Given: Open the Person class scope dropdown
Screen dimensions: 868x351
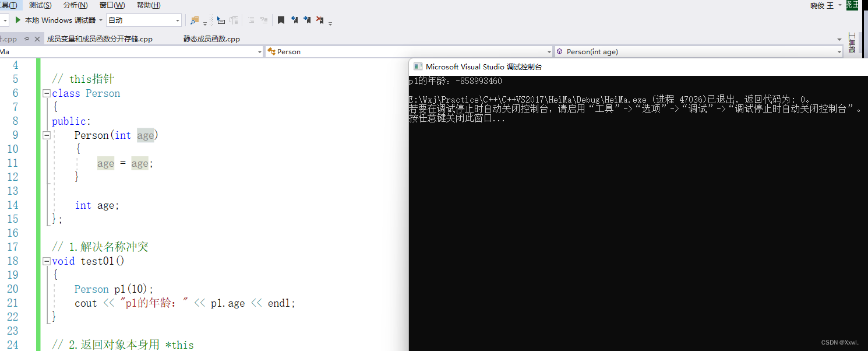Looking at the screenshot, I should click(409, 52).
